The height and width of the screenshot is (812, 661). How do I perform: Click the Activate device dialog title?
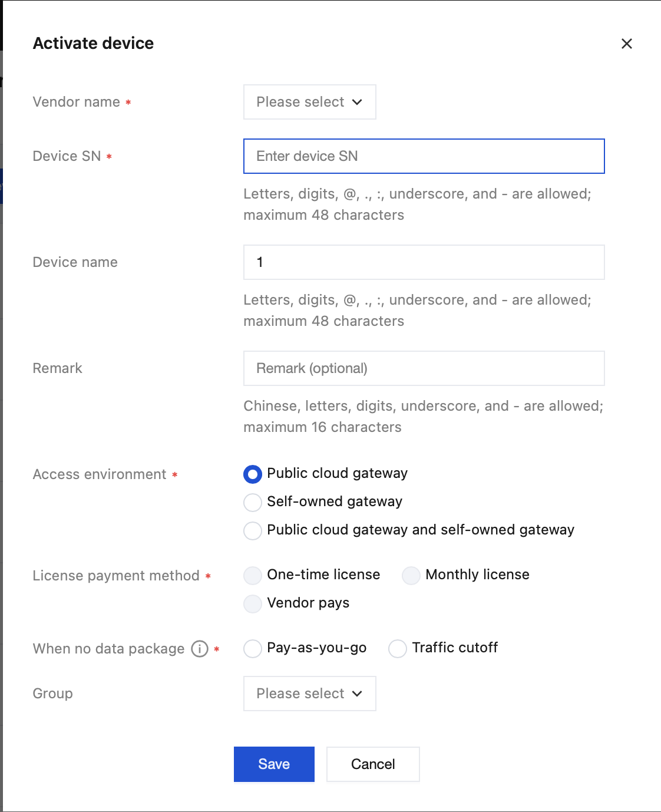(x=93, y=44)
